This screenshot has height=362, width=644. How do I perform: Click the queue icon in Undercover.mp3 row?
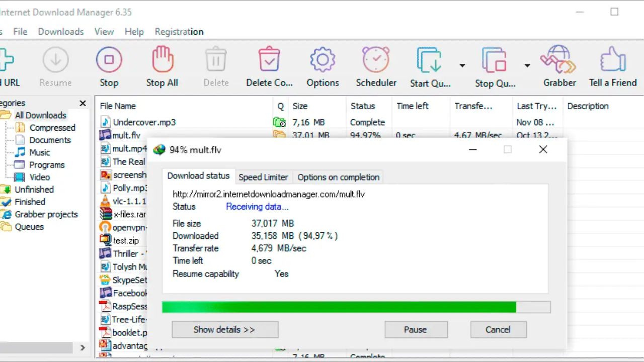coord(279,122)
